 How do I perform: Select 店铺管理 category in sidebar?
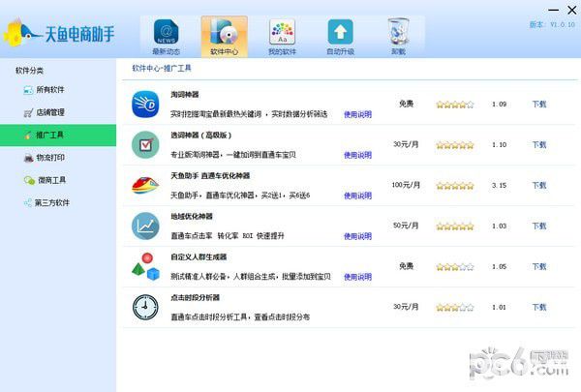pyautogui.click(x=44, y=112)
